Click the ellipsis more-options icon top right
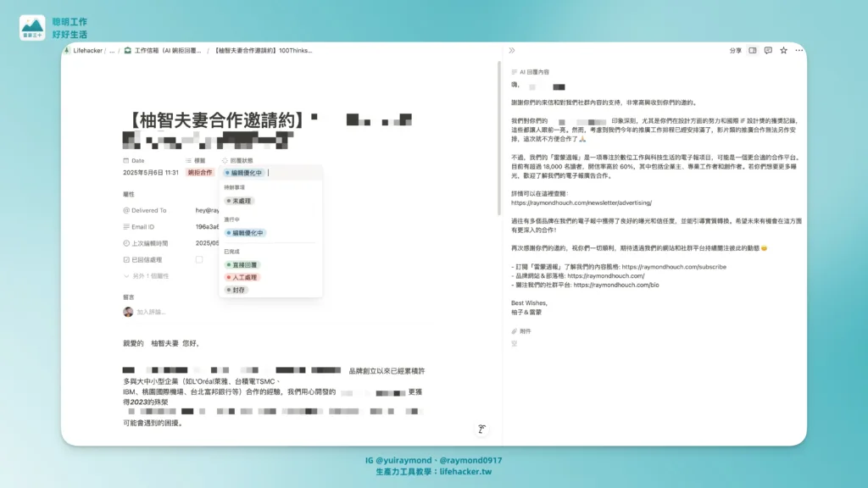Screen dimensions: 868x488 (x=798, y=51)
